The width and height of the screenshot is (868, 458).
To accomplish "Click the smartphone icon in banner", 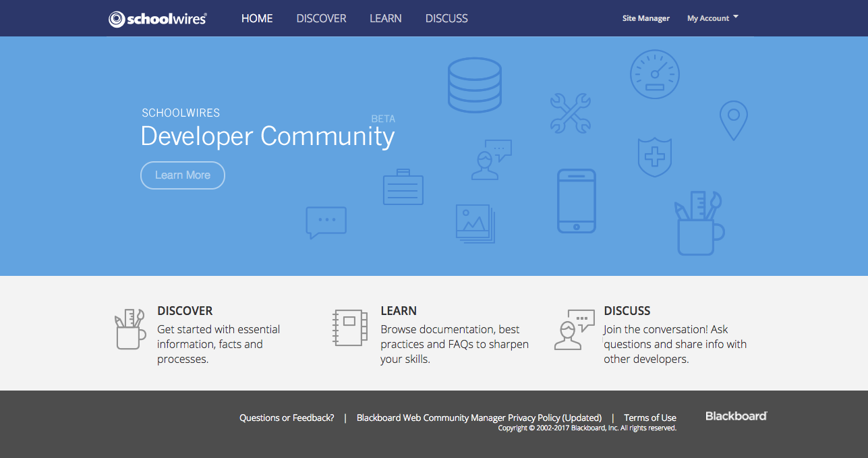I will (x=577, y=201).
